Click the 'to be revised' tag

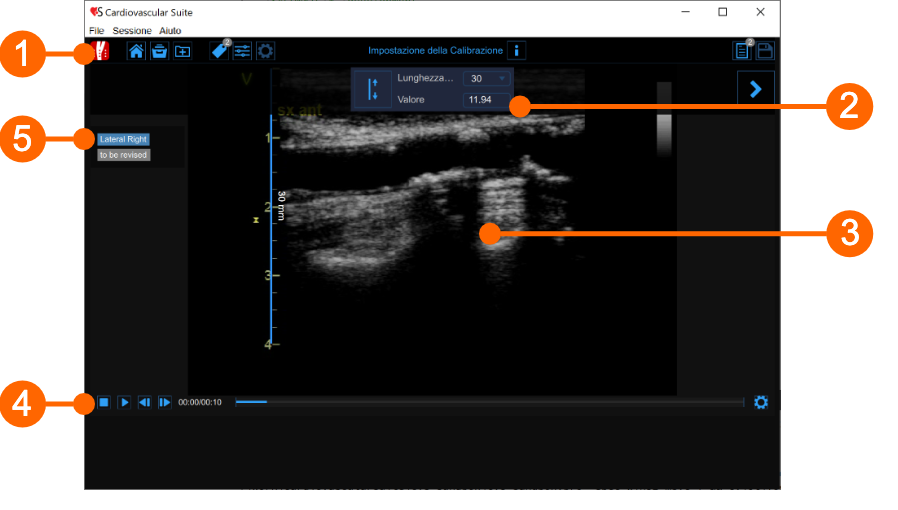(x=123, y=155)
